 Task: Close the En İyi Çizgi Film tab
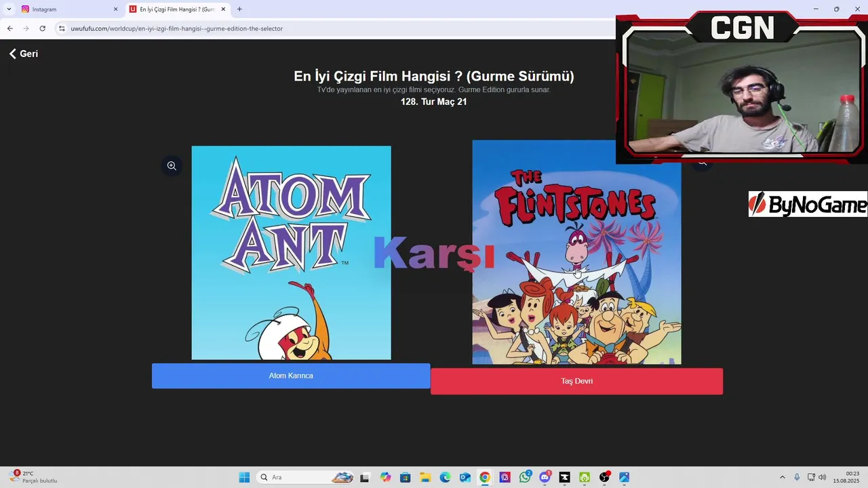(223, 9)
